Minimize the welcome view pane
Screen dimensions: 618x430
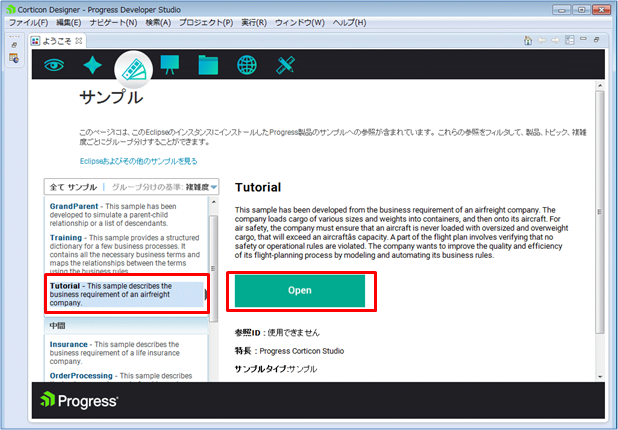583,39
